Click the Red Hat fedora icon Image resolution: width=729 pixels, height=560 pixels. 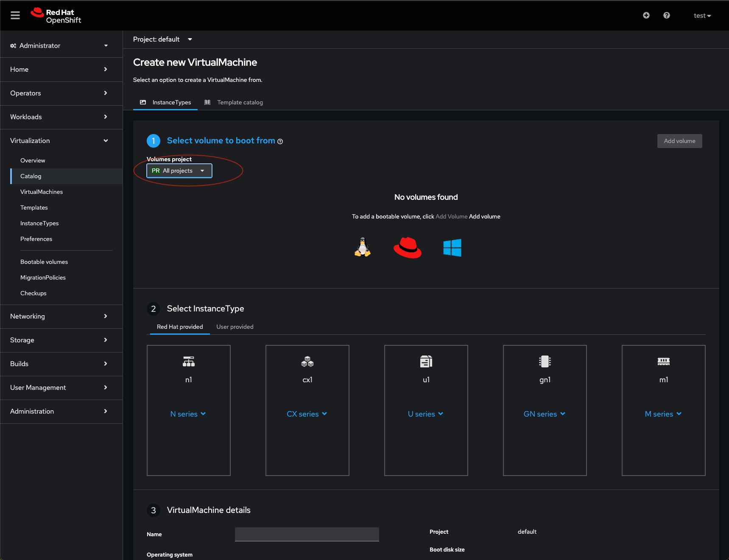(x=407, y=248)
